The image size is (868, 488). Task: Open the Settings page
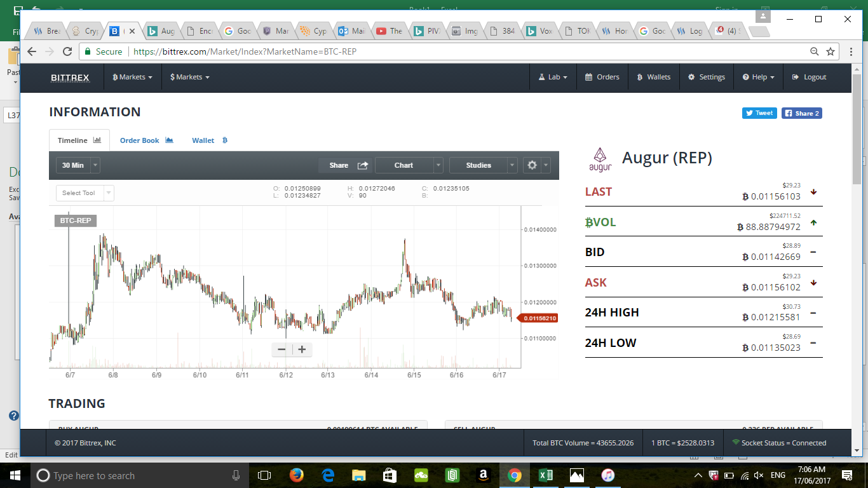point(706,77)
